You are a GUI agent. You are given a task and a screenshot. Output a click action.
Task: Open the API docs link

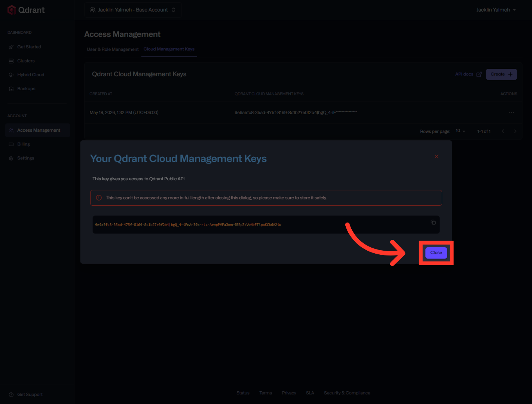pos(468,74)
